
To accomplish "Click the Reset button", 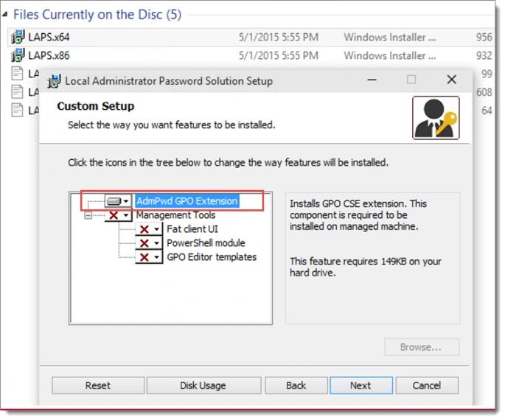I will pyautogui.click(x=98, y=386).
